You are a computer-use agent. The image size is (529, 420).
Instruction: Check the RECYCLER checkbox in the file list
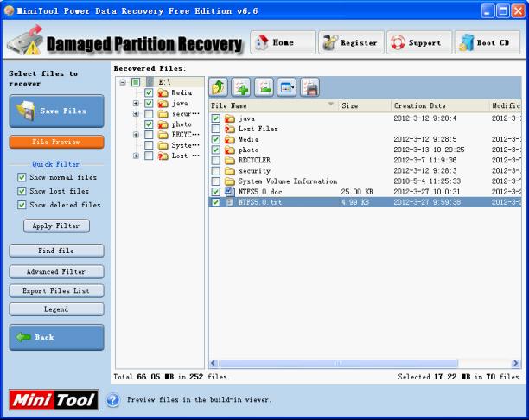pyautogui.click(x=216, y=160)
